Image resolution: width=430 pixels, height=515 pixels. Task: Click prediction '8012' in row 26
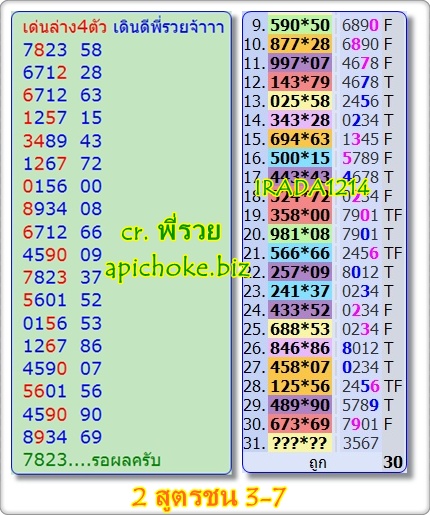pyautogui.click(x=361, y=348)
